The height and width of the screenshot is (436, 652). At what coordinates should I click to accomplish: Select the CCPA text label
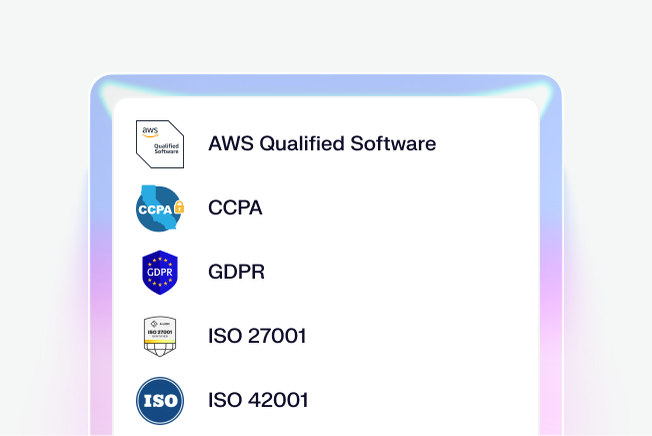pos(234,208)
